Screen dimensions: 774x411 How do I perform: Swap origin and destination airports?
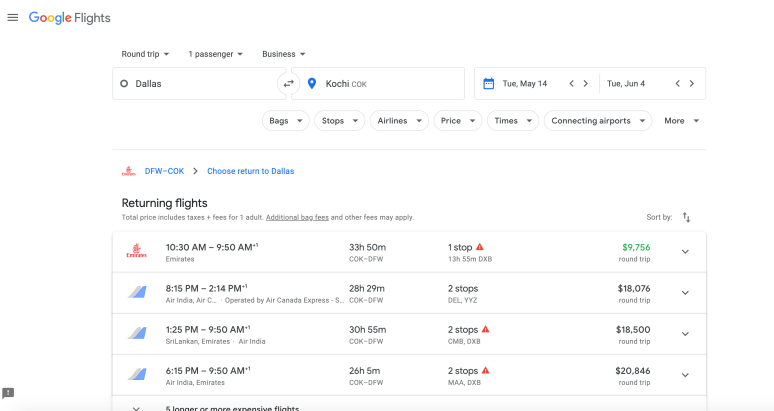pyautogui.click(x=288, y=83)
